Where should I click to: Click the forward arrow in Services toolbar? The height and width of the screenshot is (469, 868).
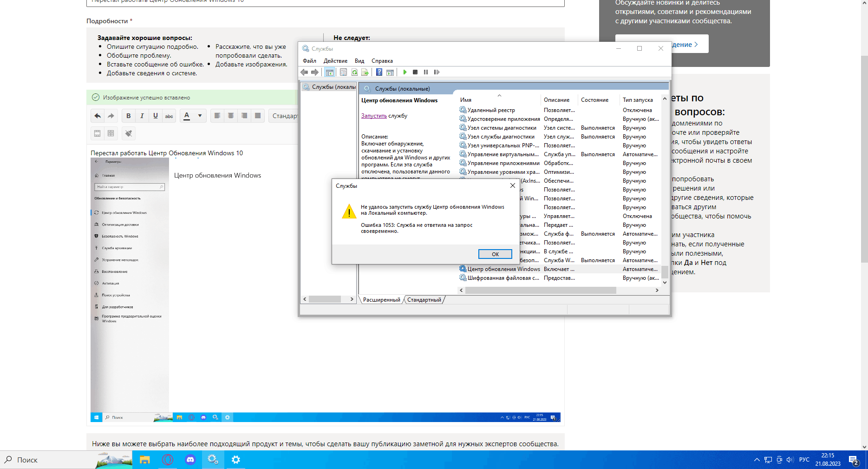[x=315, y=72]
